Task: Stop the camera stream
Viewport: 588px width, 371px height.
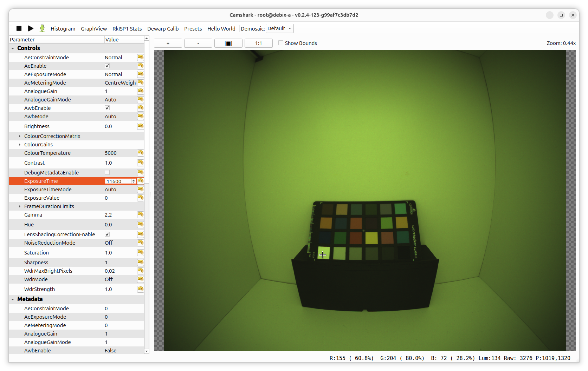Action: (x=19, y=28)
